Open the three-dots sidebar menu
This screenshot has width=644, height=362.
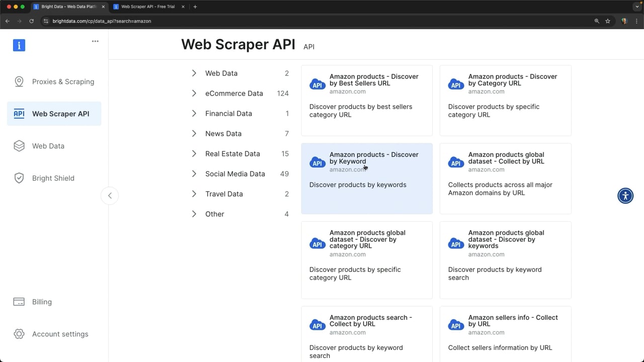click(95, 41)
